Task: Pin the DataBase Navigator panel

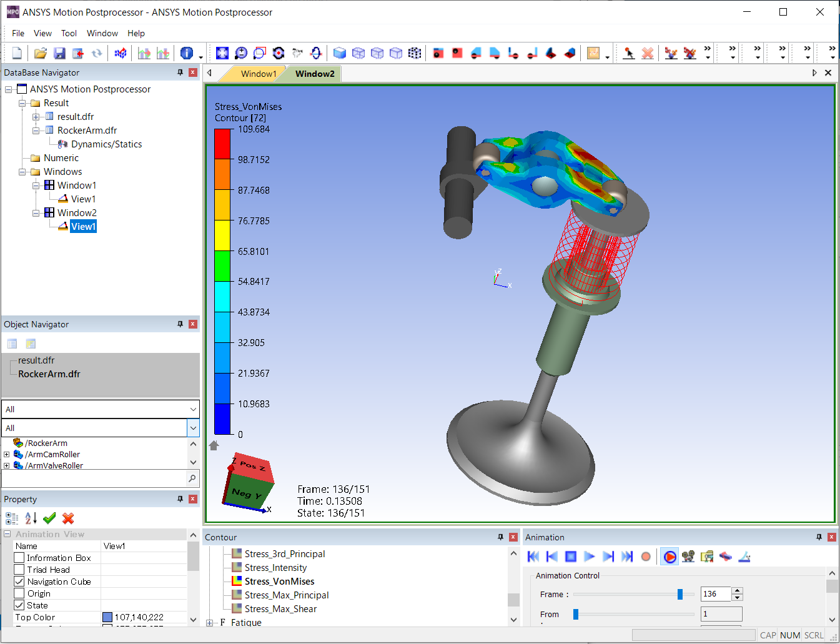Action: 180,72
